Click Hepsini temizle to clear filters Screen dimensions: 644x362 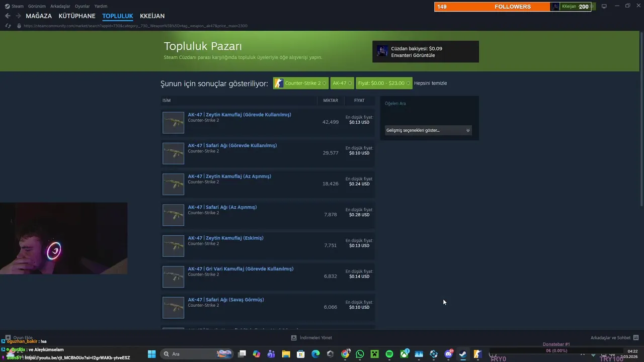(x=430, y=83)
